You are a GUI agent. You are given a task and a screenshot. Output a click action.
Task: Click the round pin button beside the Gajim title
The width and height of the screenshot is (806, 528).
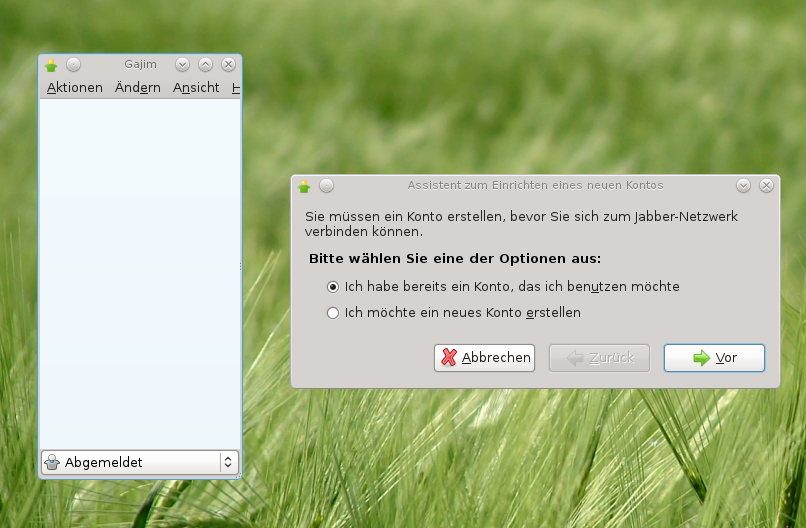pos(73,65)
